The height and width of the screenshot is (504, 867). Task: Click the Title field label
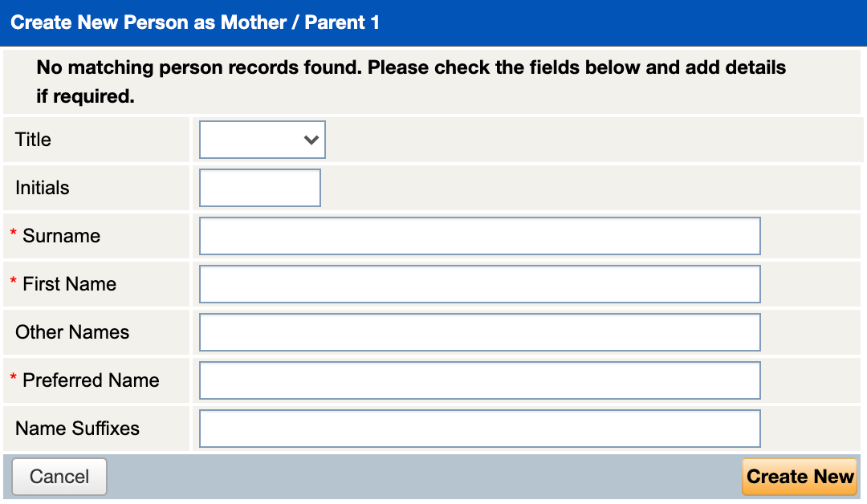(x=32, y=139)
